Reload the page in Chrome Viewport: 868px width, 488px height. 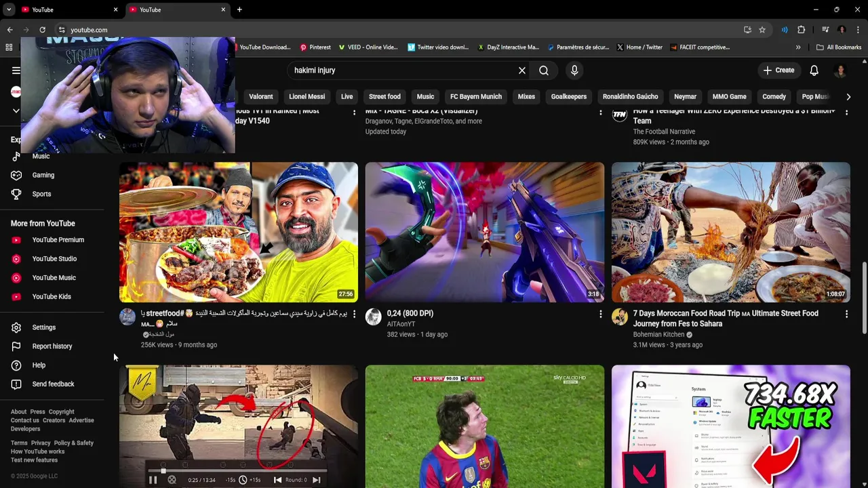42,30
